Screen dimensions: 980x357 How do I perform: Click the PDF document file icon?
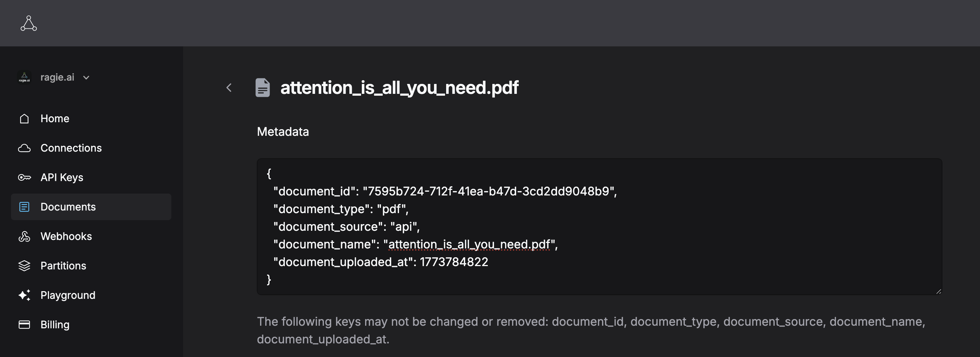262,88
